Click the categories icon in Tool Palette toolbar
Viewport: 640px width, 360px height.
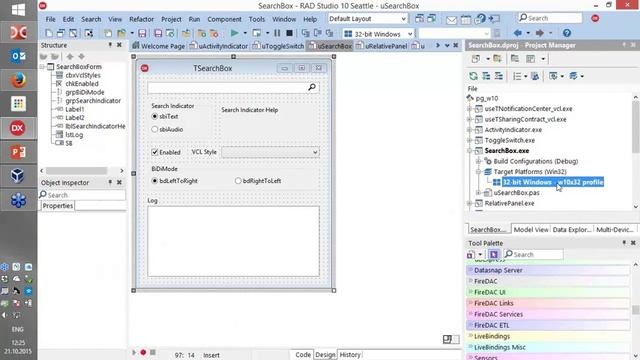click(x=471, y=255)
